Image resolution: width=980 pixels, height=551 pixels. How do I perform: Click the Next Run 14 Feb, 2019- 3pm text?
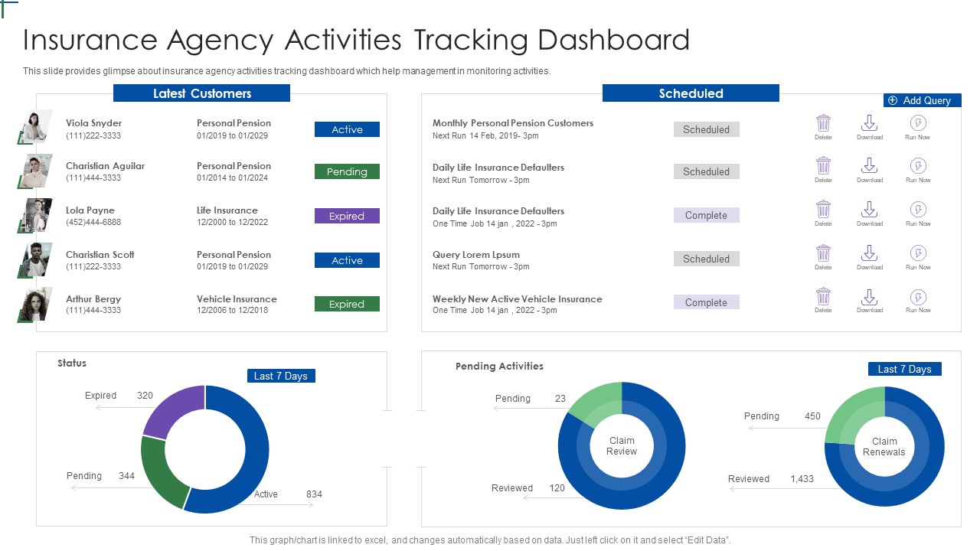tap(485, 135)
